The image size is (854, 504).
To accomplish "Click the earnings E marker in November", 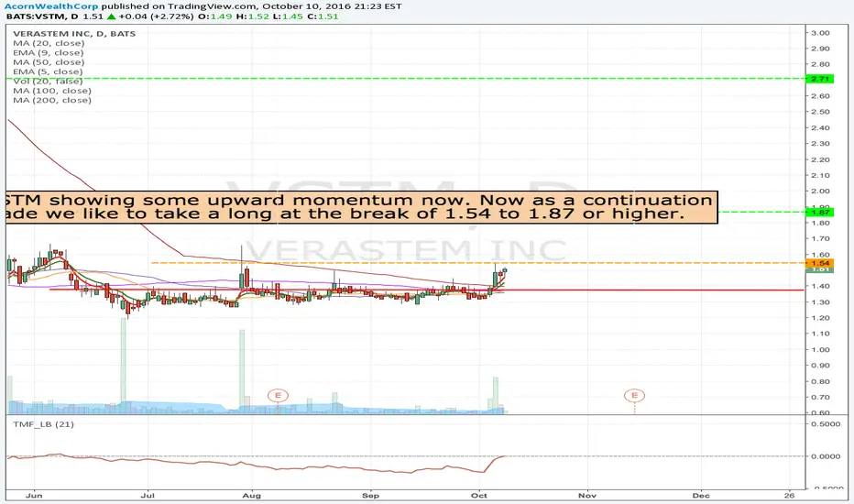I will pyautogui.click(x=634, y=395).
